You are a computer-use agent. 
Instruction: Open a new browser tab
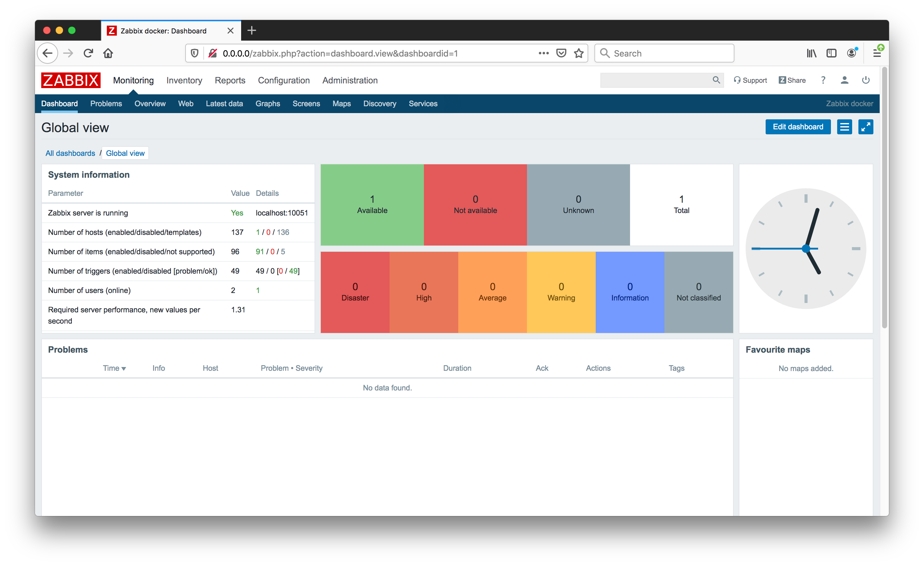tap(252, 31)
